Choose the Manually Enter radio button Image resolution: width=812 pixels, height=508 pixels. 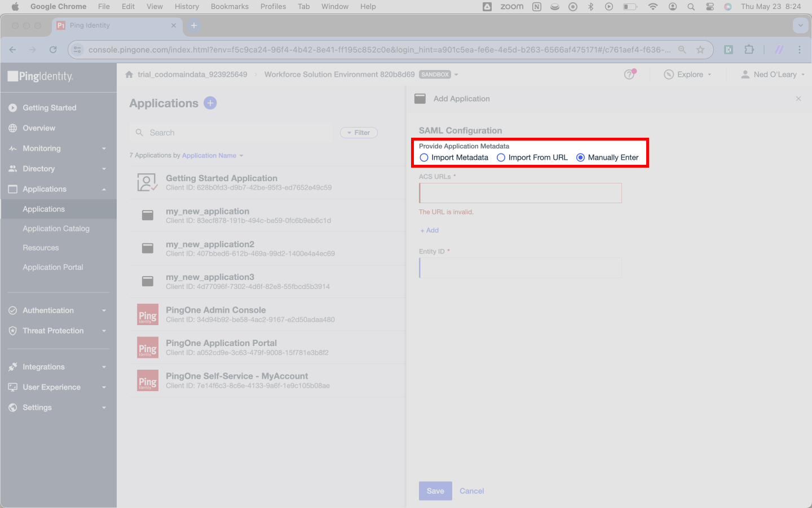[580, 157]
